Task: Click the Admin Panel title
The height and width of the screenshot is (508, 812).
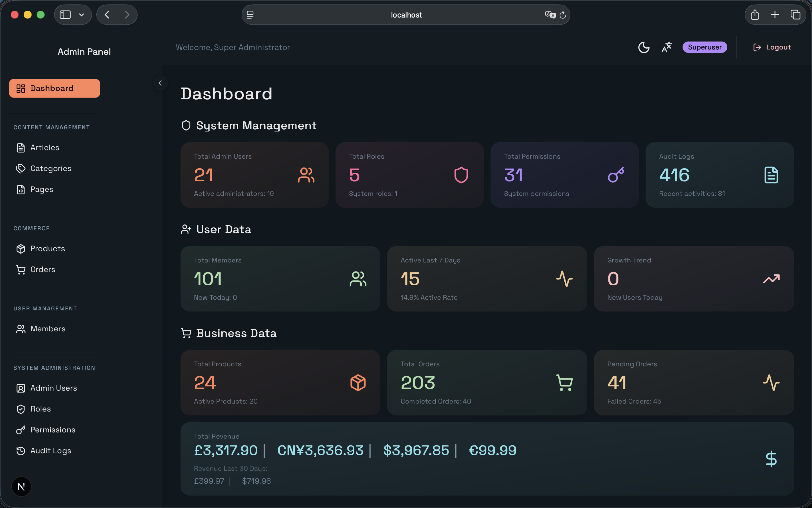Action: [84, 52]
